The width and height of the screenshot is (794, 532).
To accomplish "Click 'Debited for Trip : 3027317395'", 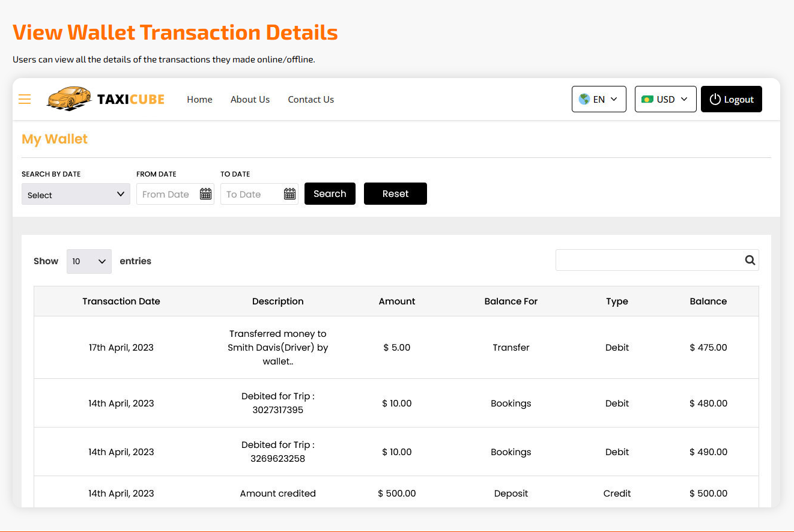I will [278, 403].
